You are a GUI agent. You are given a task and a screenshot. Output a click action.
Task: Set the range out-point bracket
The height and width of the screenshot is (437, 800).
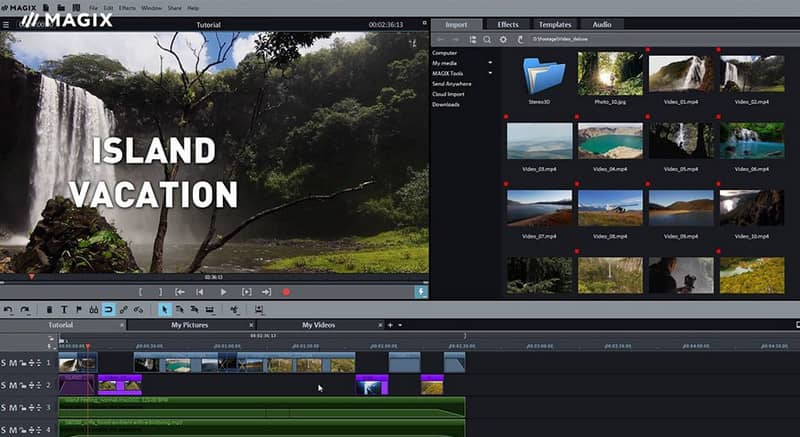pyautogui.click(x=160, y=292)
